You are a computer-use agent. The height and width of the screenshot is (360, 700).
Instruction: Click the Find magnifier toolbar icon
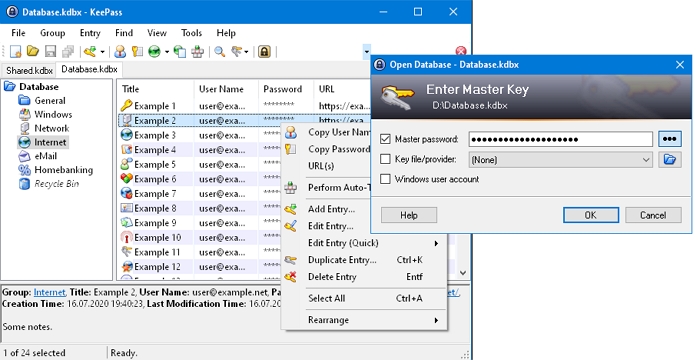tap(219, 51)
